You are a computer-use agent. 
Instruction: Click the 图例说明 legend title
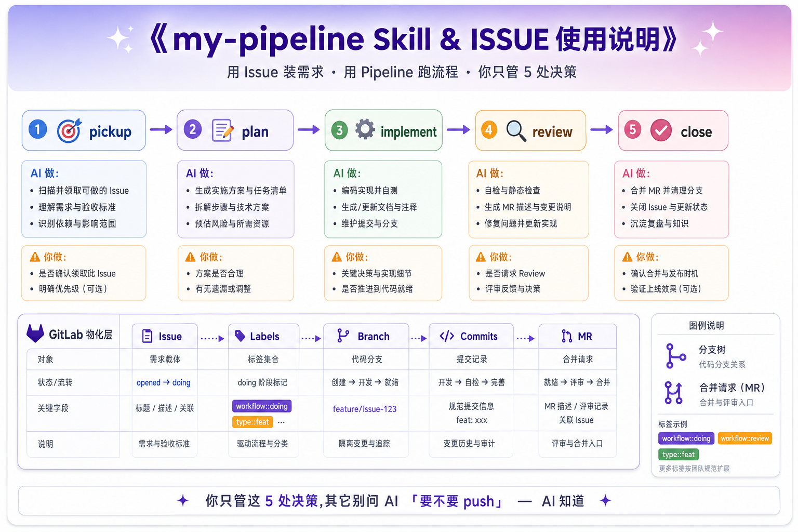[x=707, y=325]
